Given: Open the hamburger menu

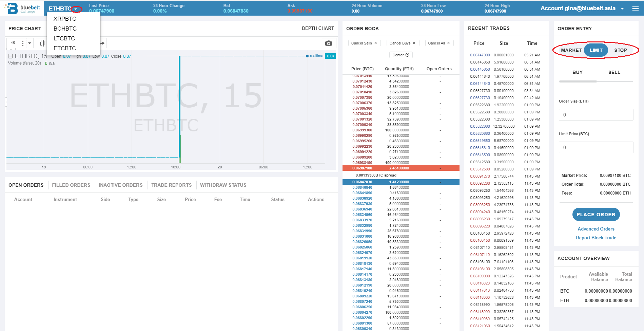Looking at the screenshot, I should (x=636, y=8).
